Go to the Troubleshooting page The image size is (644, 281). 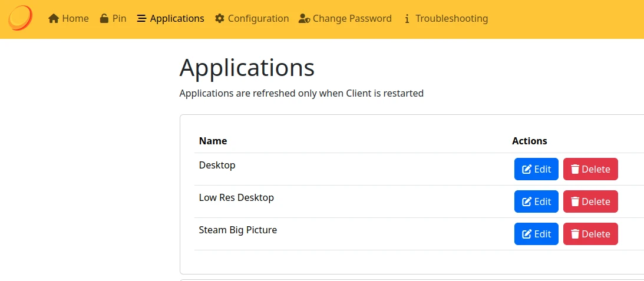click(x=445, y=19)
